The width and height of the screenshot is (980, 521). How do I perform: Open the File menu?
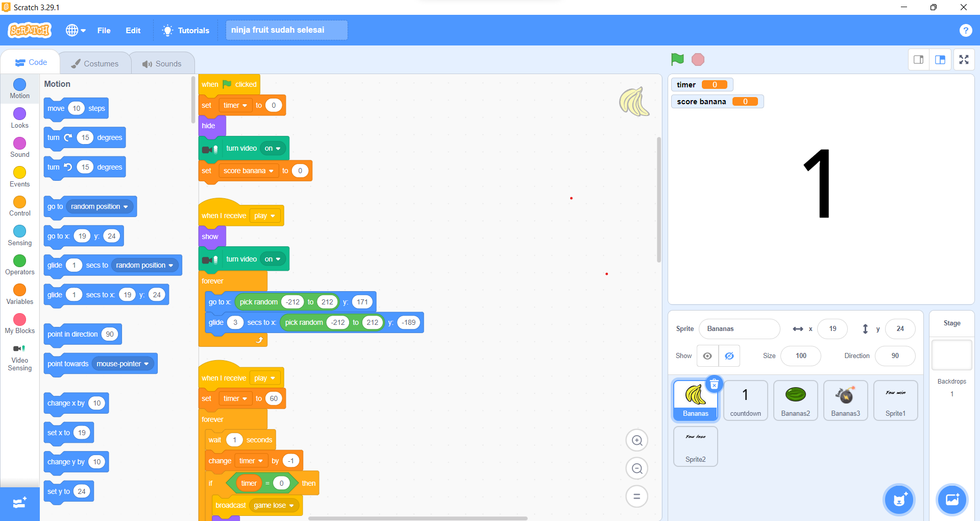[104, 30]
